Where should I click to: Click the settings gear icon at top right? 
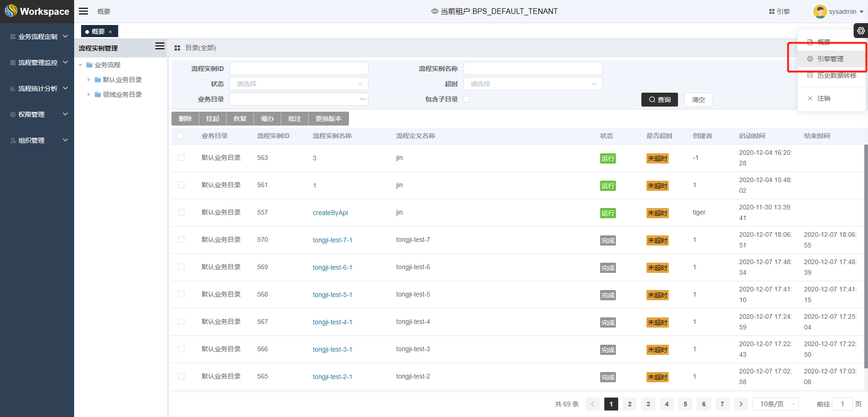pos(861,31)
